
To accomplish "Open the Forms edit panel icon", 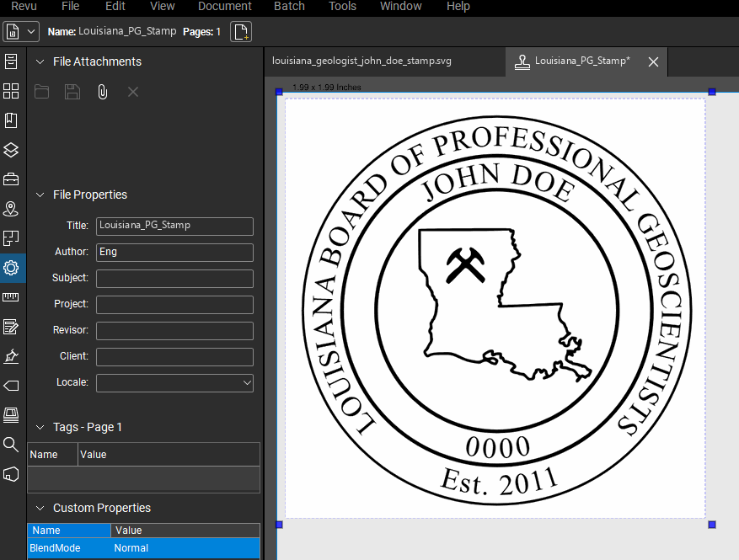I will click(x=11, y=327).
